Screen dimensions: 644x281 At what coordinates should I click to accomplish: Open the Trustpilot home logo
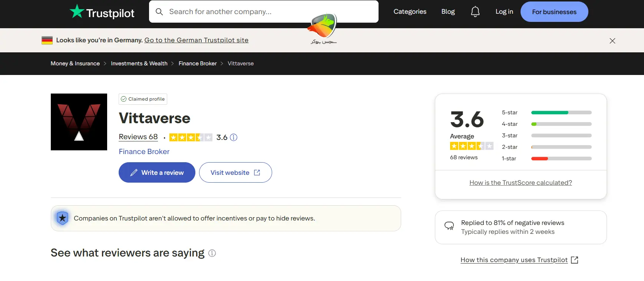point(102,12)
